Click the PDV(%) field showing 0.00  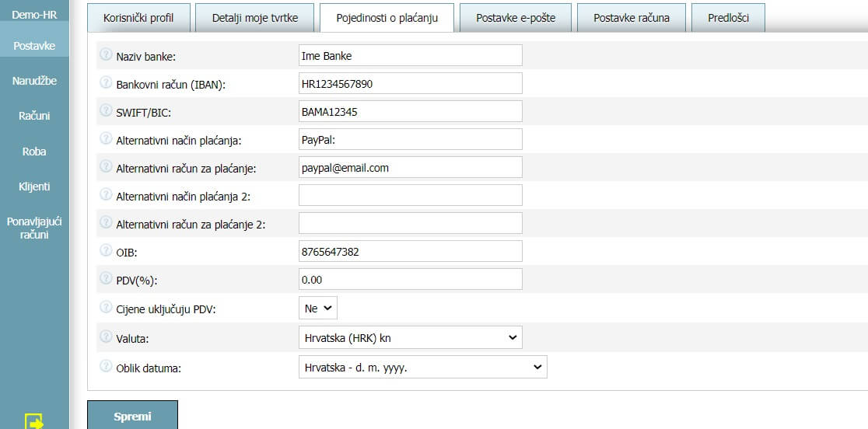click(x=410, y=279)
